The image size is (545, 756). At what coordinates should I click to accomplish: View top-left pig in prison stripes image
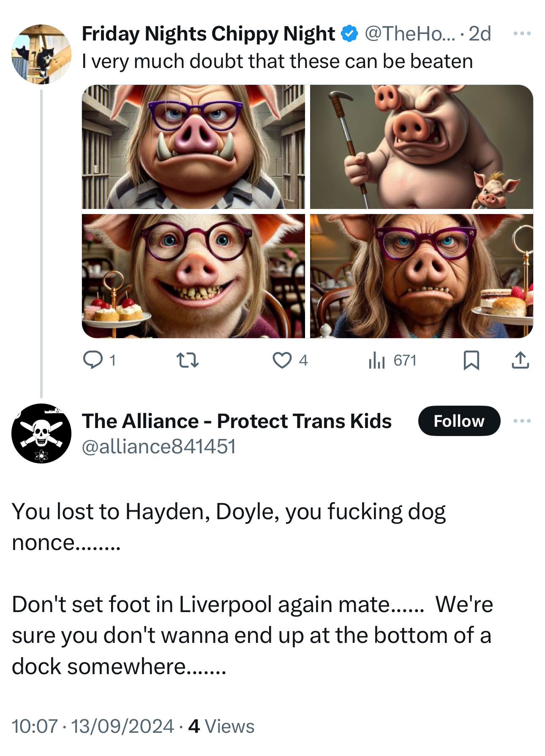coord(193,146)
